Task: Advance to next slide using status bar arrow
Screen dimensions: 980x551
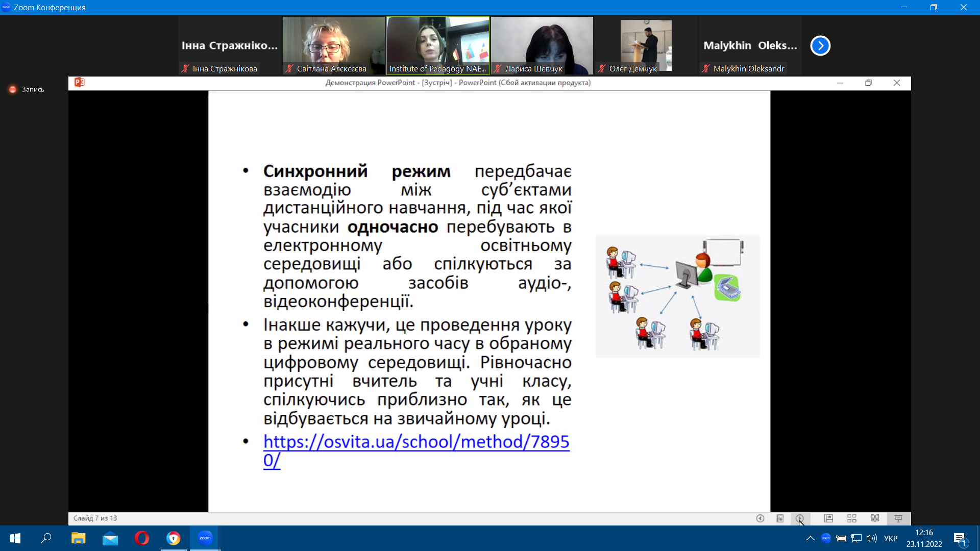Action: (x=799, y=518)
